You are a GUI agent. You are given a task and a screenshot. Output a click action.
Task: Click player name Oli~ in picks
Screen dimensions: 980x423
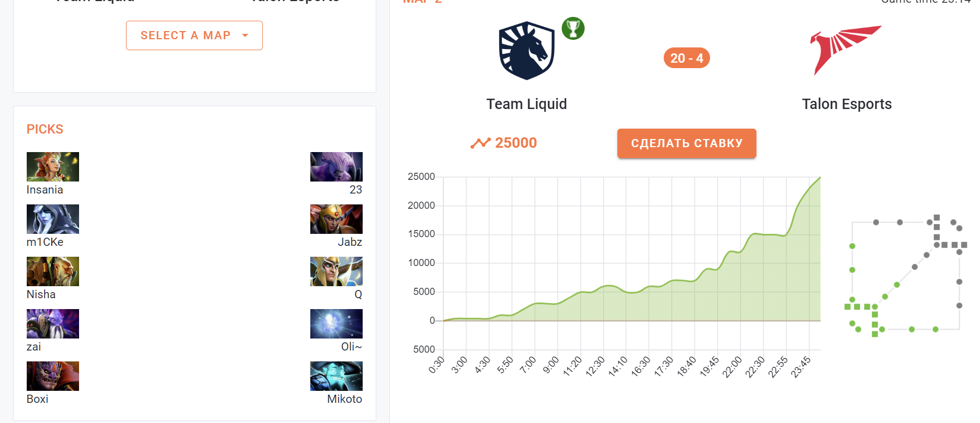click(351, 347)
